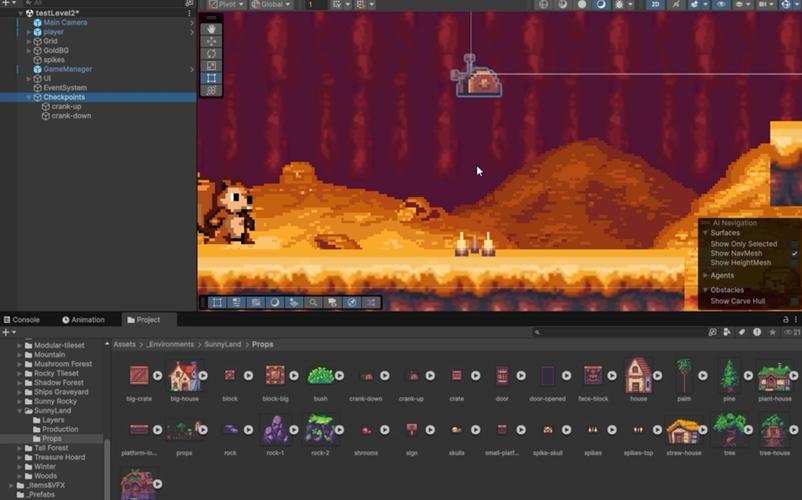Select the house sprite asset
Viewport: 802px width, 500px height.
[x=638, y=375]
